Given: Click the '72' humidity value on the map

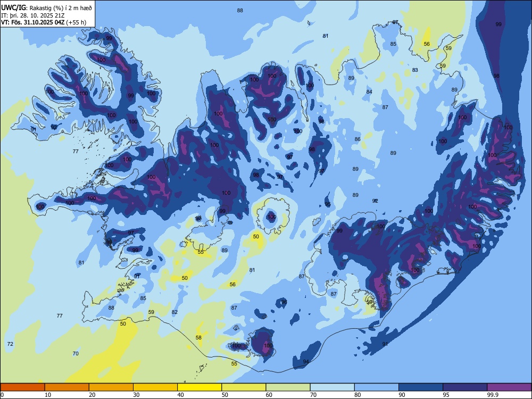Looking at the screenshot, I should [x=10, y=344].
